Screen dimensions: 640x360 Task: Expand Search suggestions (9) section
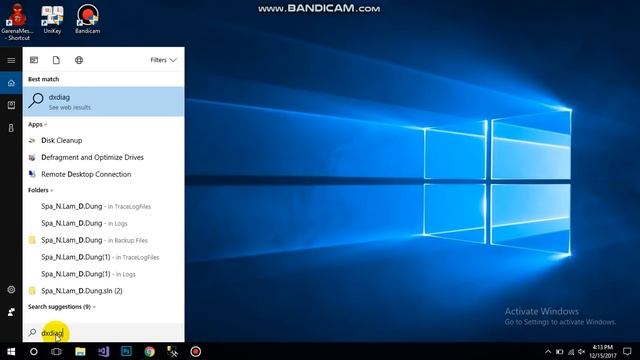(x=62, y=307)
